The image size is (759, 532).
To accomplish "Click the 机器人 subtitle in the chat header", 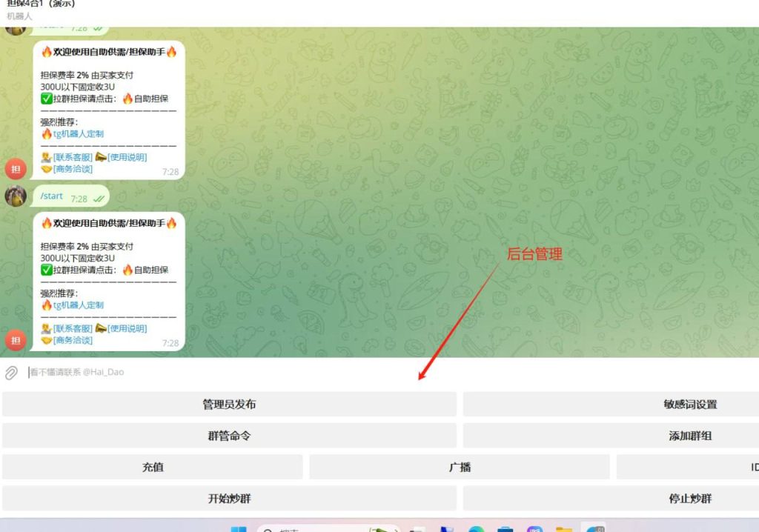I will (19, 16).
